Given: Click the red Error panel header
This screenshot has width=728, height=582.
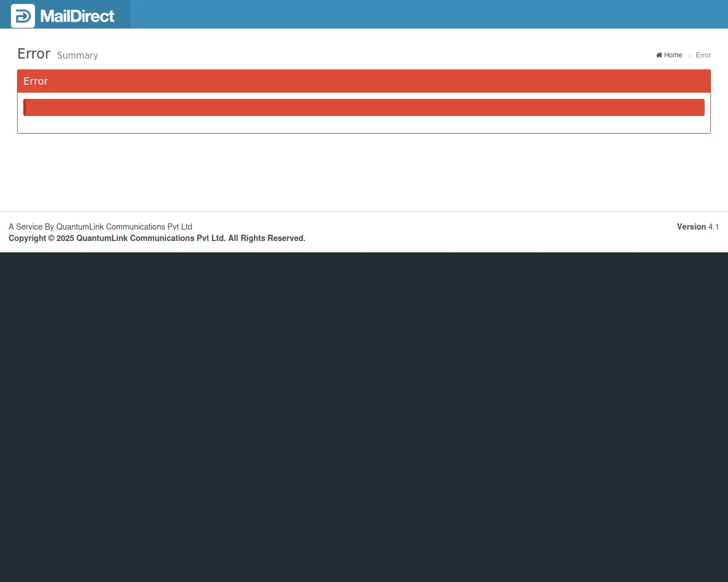Looking at the screenshot, I should point(364,81).
